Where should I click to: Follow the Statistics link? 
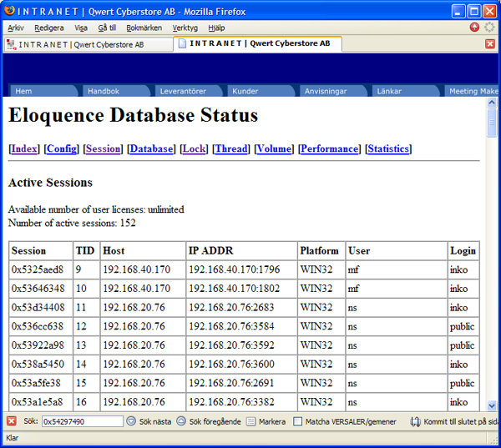click(x=388, y=148)
